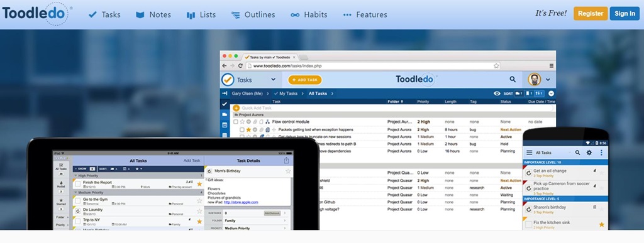Open the Notes menu item

point(153,14)
